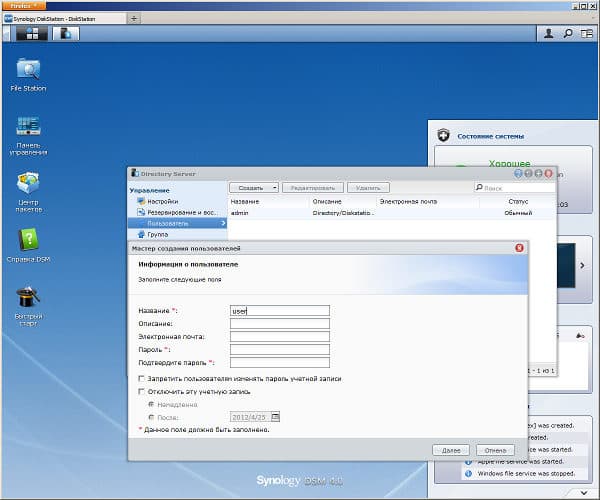
Task: Select the После radio option
Action: tap(151, 417)
